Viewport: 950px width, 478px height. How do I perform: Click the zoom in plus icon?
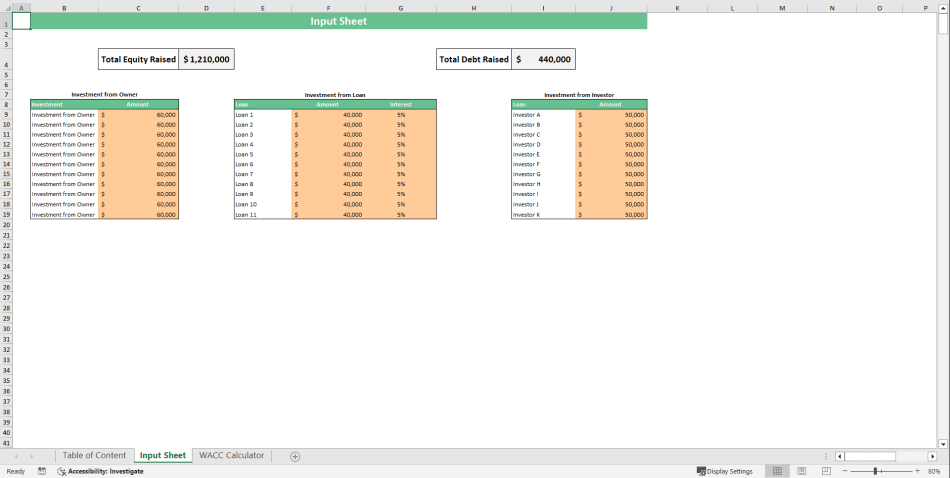click(917, 471)
